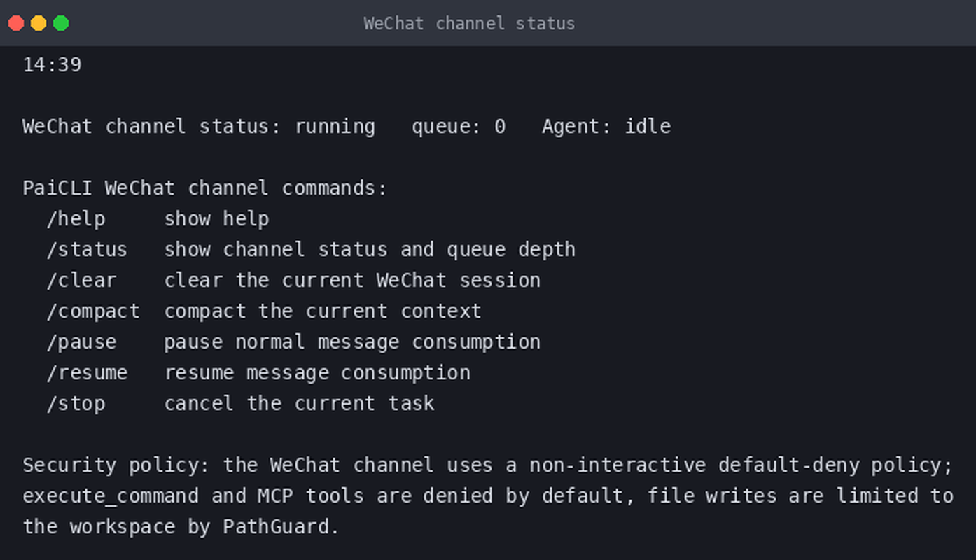The width and height of the screenshot is (976, 560).
Task: Select the /compact command text
Action: [x=93, y=311]
